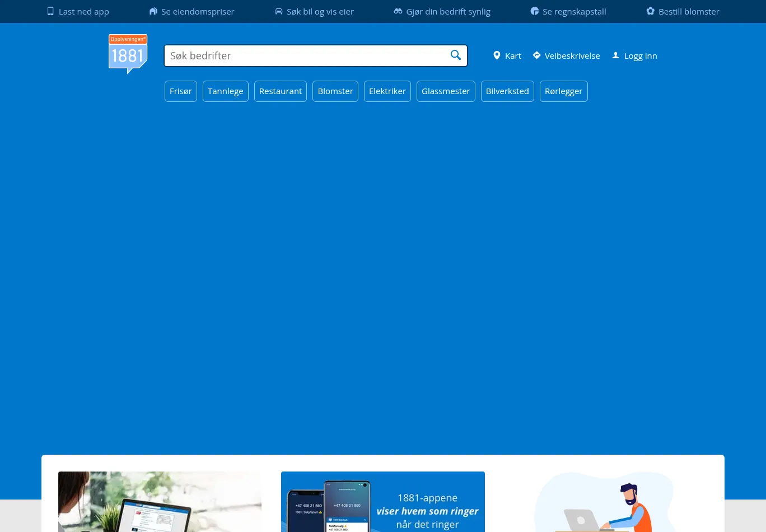The image size is (766, 532).
Task: Click the magnifying glass search icon
Action: click(x=456, y=55)
